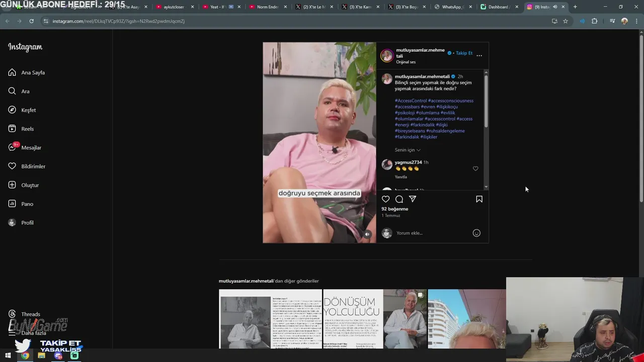Open the #accessbars hashtag
The height and width of the screenshot is (362, 644).
[x=407, y=107]
